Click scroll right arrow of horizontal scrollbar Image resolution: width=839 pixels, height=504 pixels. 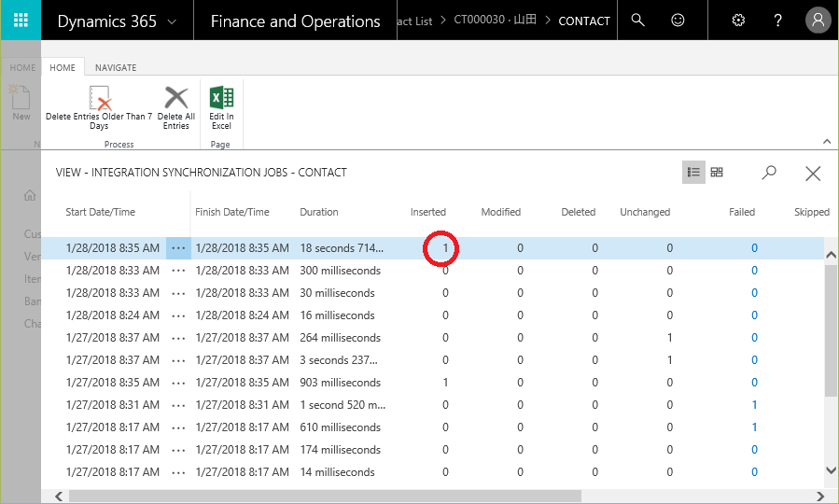coord(819,496)
